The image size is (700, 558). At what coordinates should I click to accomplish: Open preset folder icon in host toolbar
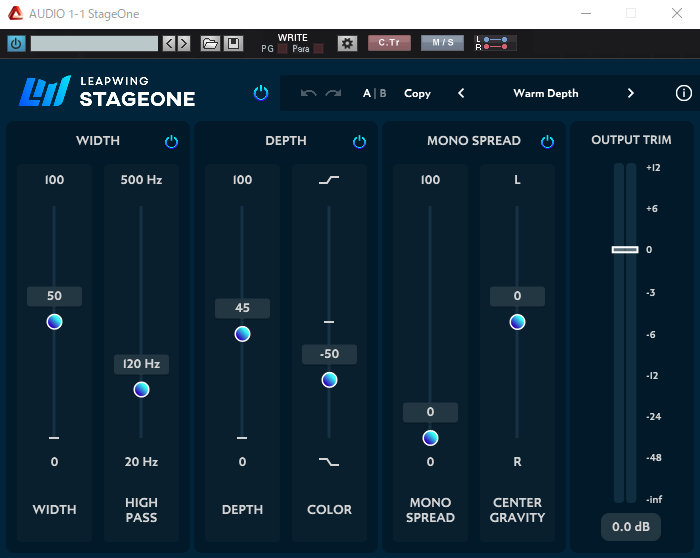210,43
